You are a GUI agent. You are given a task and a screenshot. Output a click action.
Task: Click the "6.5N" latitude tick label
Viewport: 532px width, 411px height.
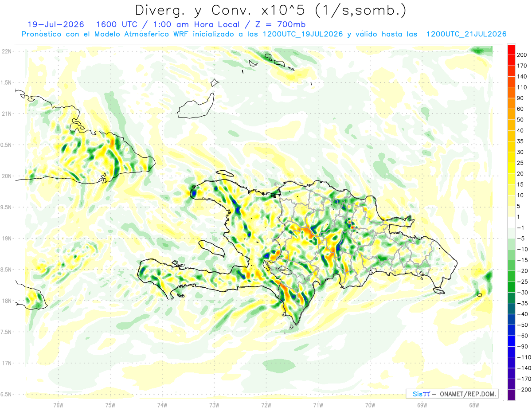pyautogui.click(x=6, y=394)
